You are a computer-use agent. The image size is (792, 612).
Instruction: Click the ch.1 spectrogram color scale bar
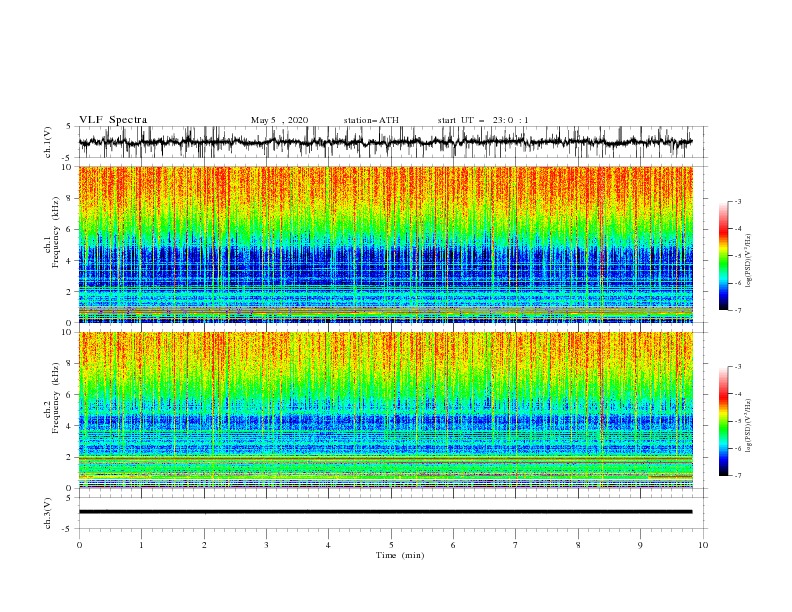click(723, 256)
